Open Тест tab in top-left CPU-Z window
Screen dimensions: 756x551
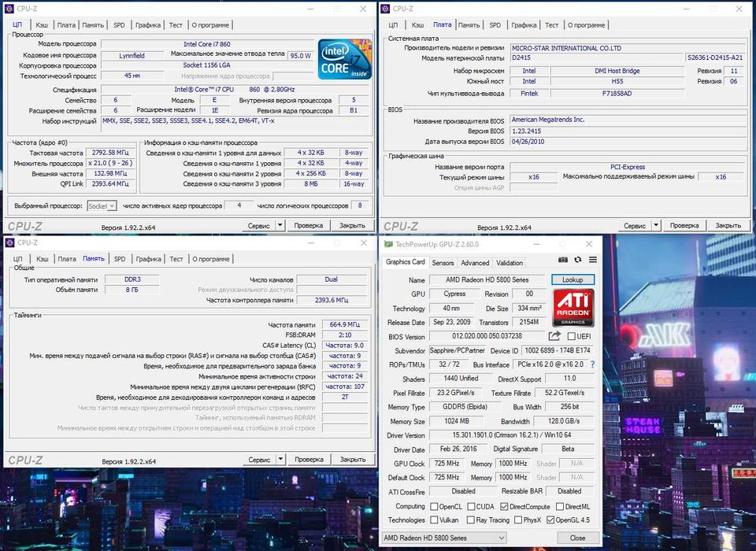click(x=176, y=25)
